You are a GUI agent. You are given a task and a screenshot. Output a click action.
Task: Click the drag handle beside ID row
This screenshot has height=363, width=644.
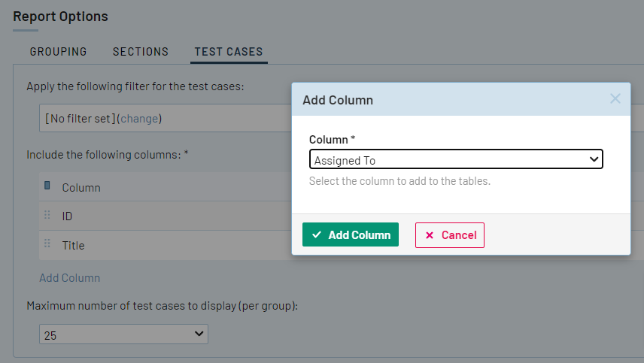click(47, 216)
